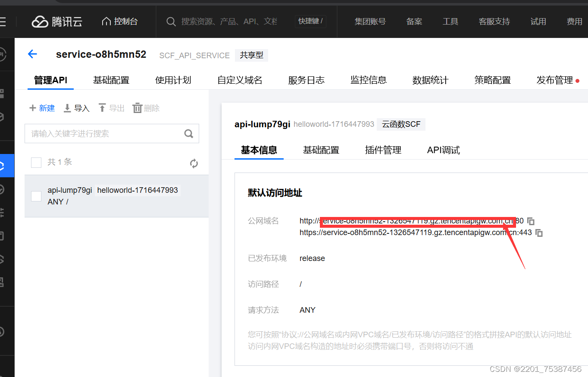Click the 共享型 service type tag
This screenshot has width=588, height=377.
[252, 55]
